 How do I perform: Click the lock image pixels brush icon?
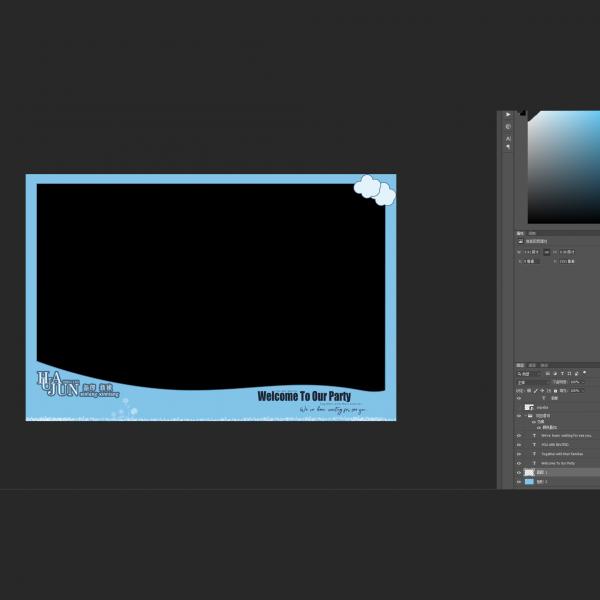pos(535,390)
